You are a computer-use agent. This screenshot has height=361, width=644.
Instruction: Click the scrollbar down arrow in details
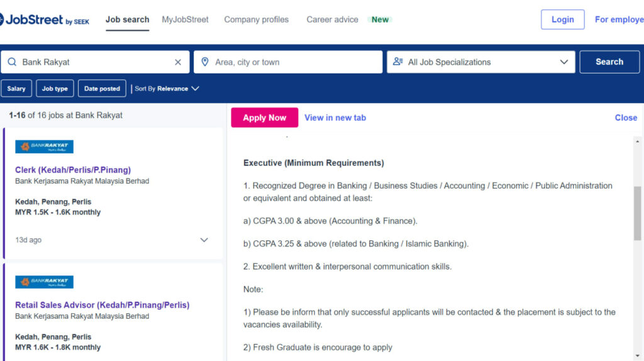[637, 356]
